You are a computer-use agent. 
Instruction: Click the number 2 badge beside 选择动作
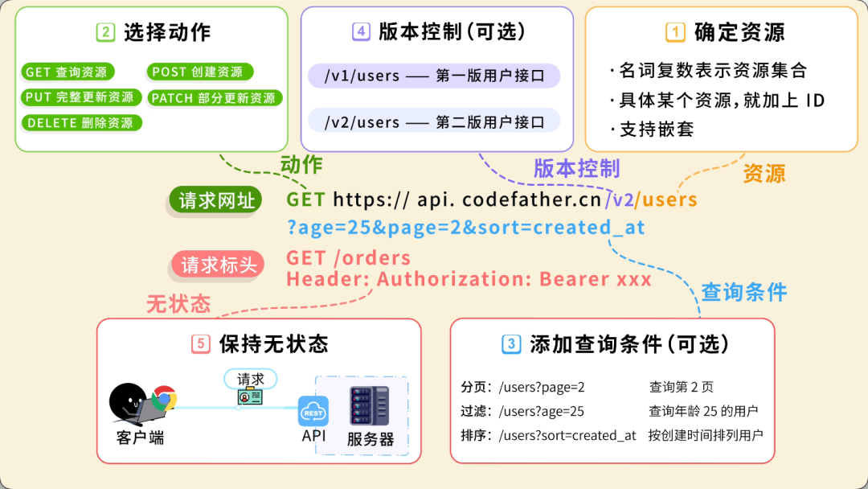click(x=105, y=33)
